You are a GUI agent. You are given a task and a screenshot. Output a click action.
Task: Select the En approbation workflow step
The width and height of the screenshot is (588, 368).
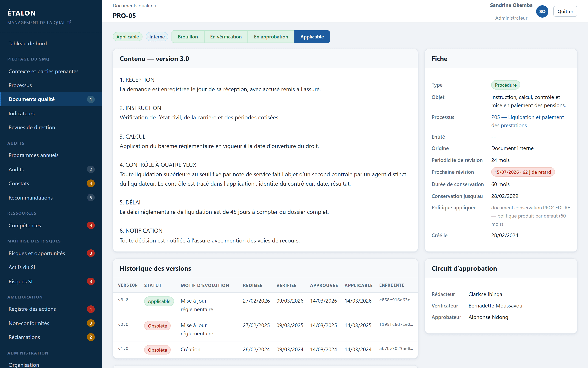point(271,37)
